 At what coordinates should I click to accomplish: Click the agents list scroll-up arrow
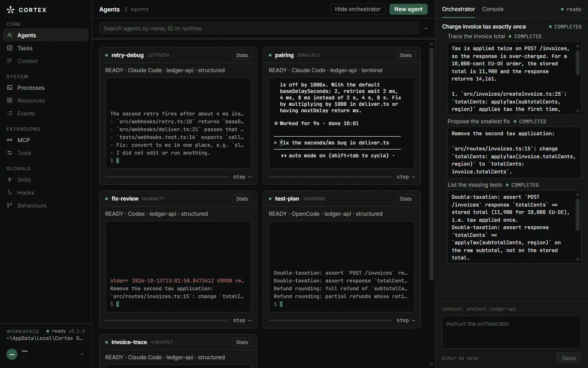[431, 44]
